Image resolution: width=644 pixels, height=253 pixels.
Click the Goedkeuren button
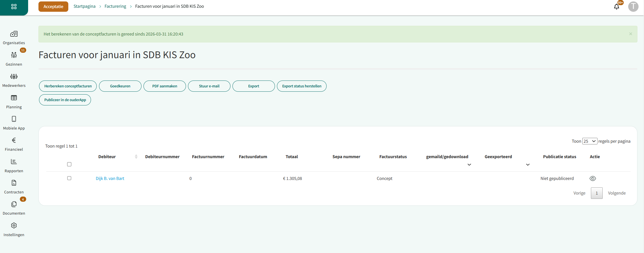[120, 86]
